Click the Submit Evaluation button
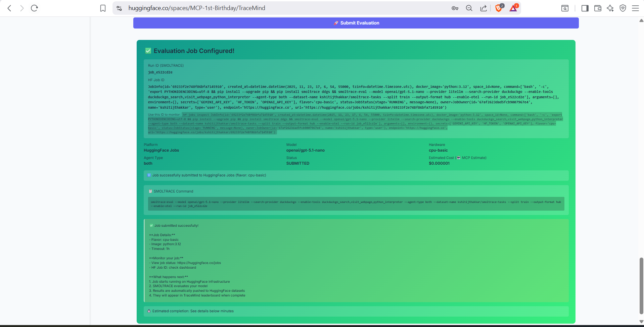Viewport: 644px width, 327px height. click(356, 23)
